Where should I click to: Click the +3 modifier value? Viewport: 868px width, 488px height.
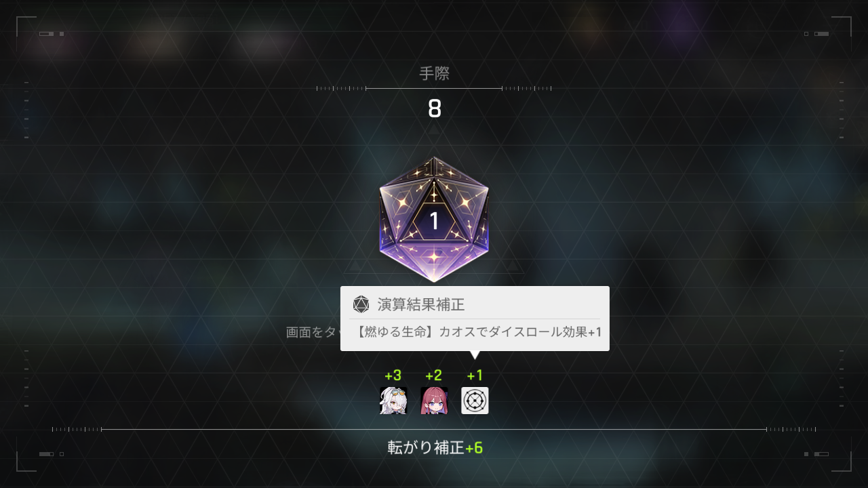(x=393, y=375)
